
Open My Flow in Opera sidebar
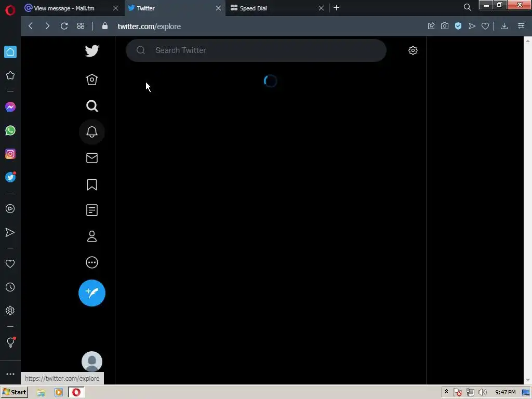point(10,232)
